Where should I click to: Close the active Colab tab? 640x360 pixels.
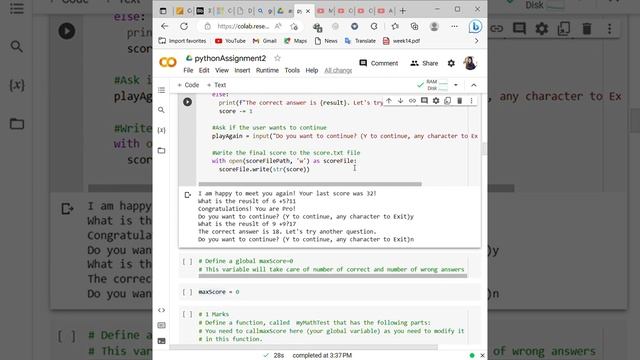[x=308, y=11]
